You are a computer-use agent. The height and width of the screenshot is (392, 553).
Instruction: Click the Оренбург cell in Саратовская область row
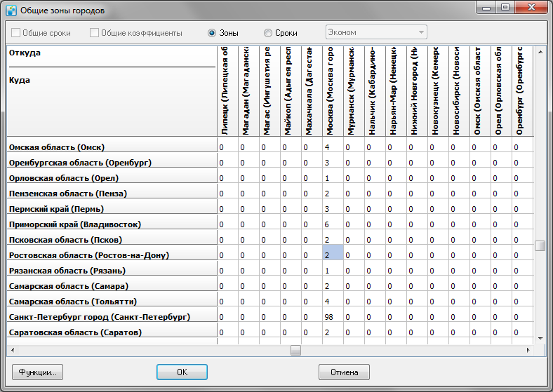point(523,331)
